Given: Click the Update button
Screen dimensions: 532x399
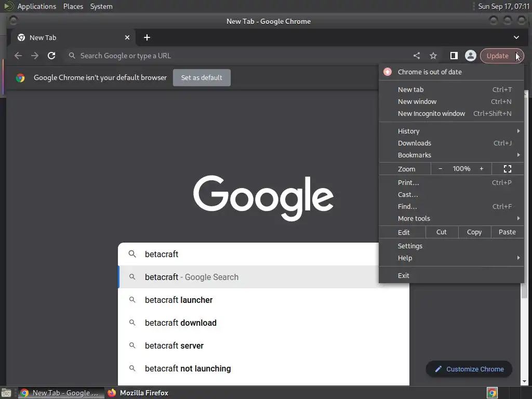Looking at the screenshot, I should pyautogui.click(x=502, y=56).
